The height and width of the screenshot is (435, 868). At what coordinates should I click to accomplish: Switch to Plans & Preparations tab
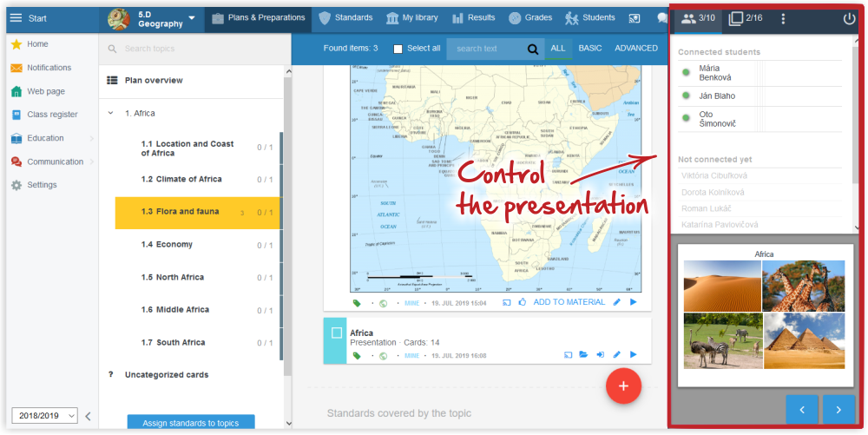(258, 17)
